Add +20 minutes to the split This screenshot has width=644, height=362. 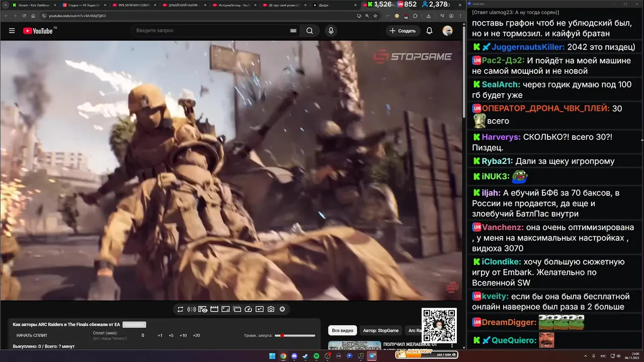196,335
